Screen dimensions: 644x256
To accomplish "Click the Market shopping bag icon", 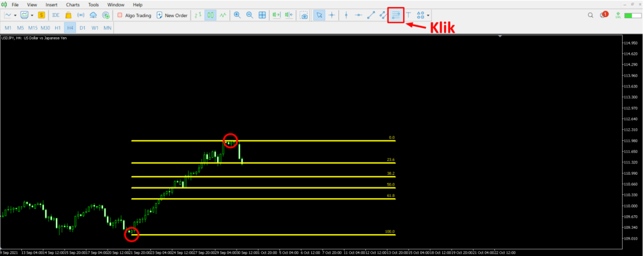I will 68,14.
